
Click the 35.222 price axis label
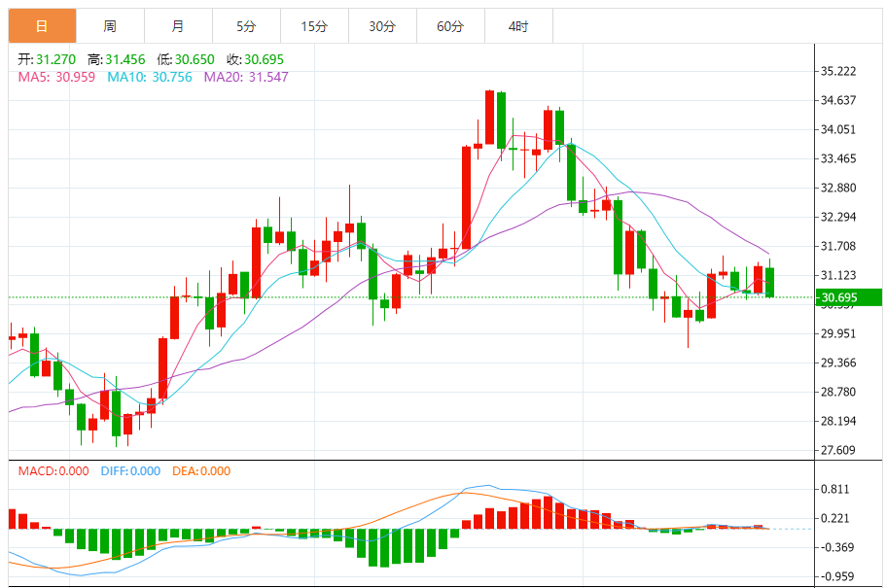pyautogui.click(x=838, y=71)
